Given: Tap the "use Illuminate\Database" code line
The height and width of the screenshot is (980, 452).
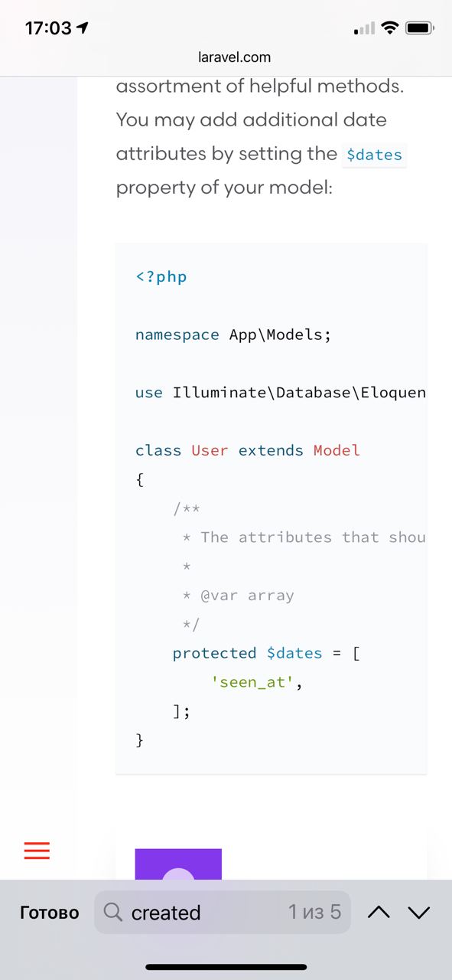Looking at the screenshot, I should [x=281, y=393].
